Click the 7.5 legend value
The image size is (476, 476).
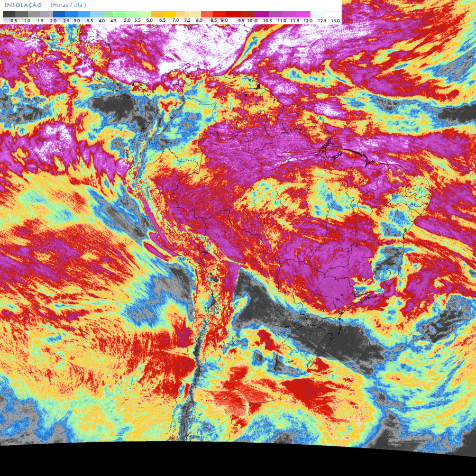pos(187,20)
